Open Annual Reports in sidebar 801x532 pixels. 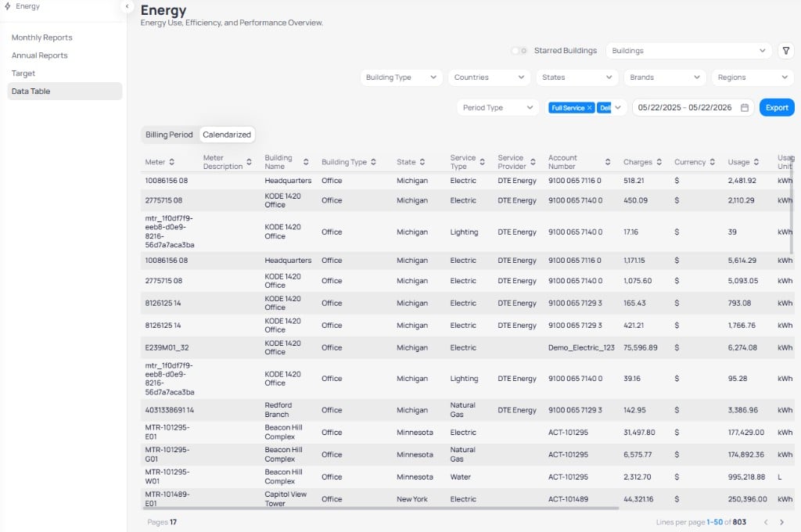click(x=39, y=56)
